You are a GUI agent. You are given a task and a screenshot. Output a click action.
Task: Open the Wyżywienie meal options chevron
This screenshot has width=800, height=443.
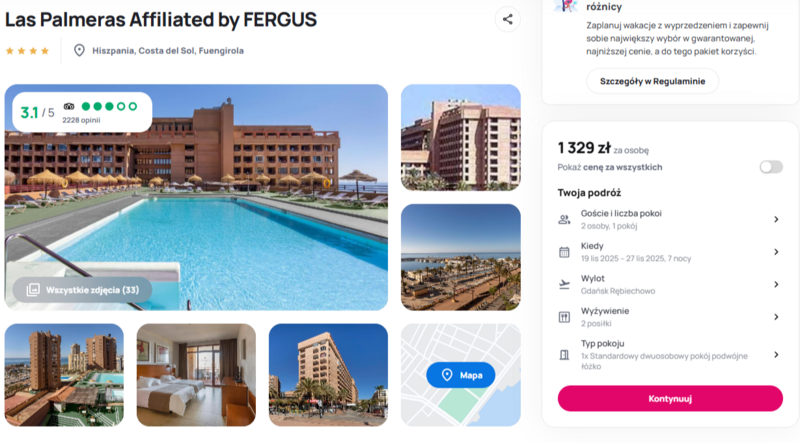pyautogui.click(x=776, y=317)
